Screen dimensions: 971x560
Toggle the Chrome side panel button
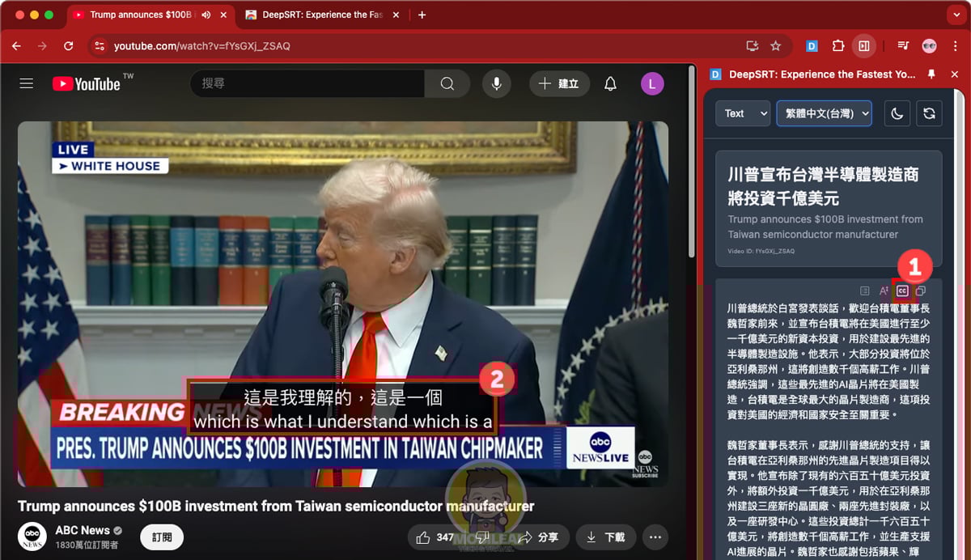[x=864, y=46]
